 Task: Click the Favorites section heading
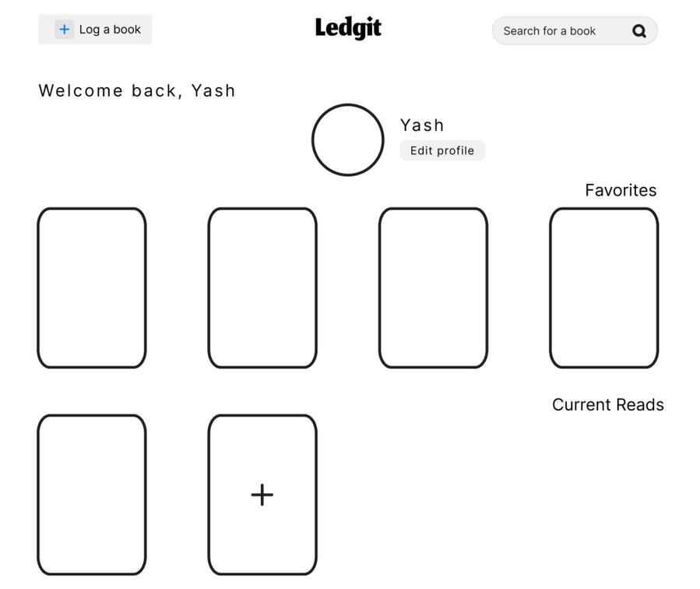(x=621, y=190)
